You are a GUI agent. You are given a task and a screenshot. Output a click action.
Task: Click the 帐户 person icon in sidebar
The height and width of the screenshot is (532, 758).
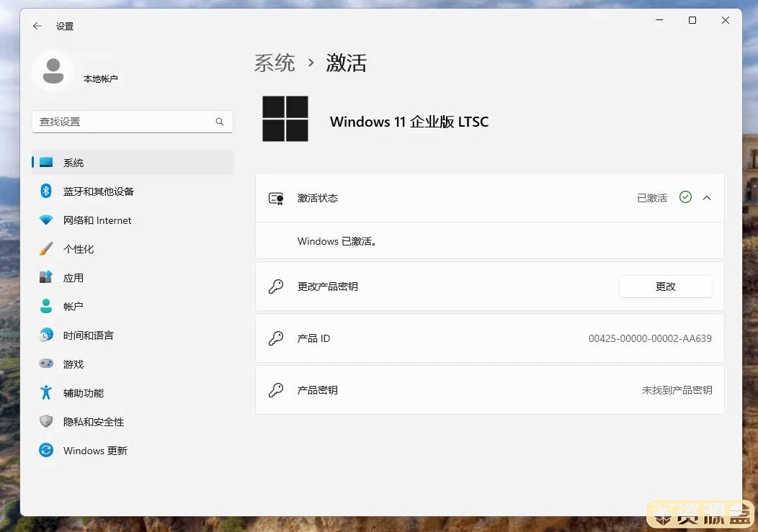(46, 306)
